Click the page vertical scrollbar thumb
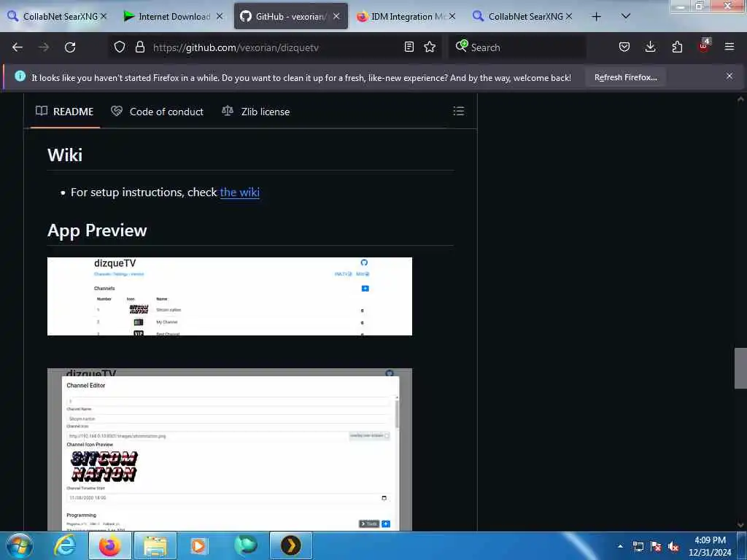This screenshot has width=747, height=560. 740,368
